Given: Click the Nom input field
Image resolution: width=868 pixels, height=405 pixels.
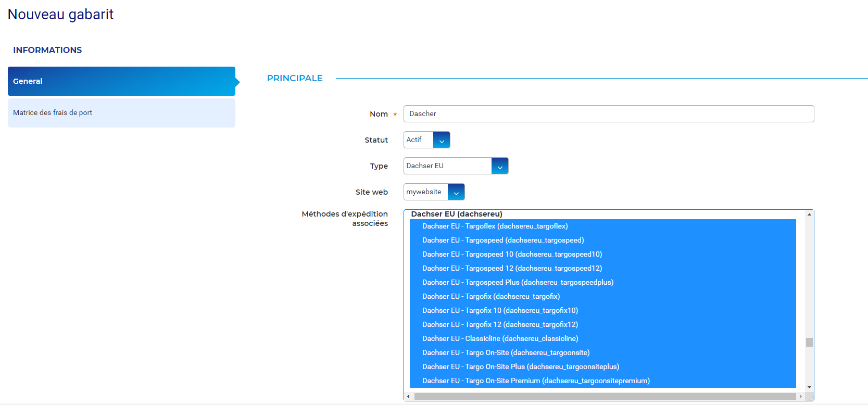Looking at the screenshot, I should click(609, 114).
